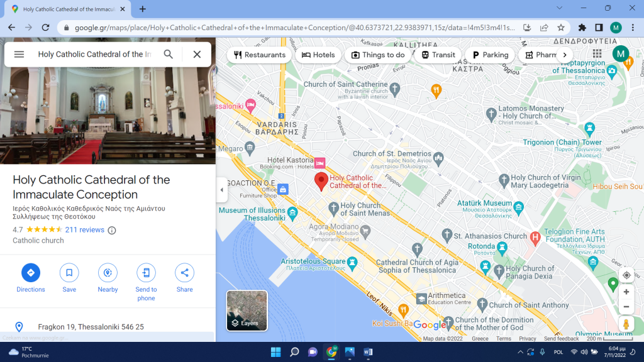644x362 pixels.
Task: Share this place
Action: (x=184, y=273)
